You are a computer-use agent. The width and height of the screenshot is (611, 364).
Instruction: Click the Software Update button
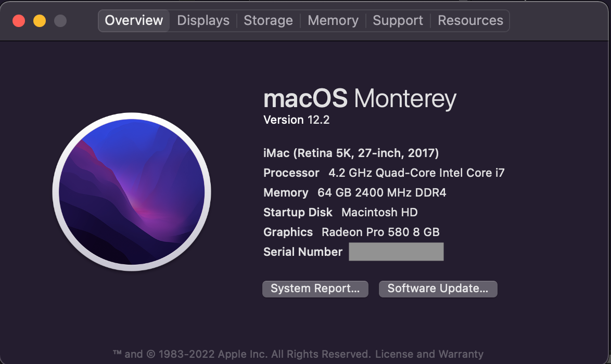(438, 289)
